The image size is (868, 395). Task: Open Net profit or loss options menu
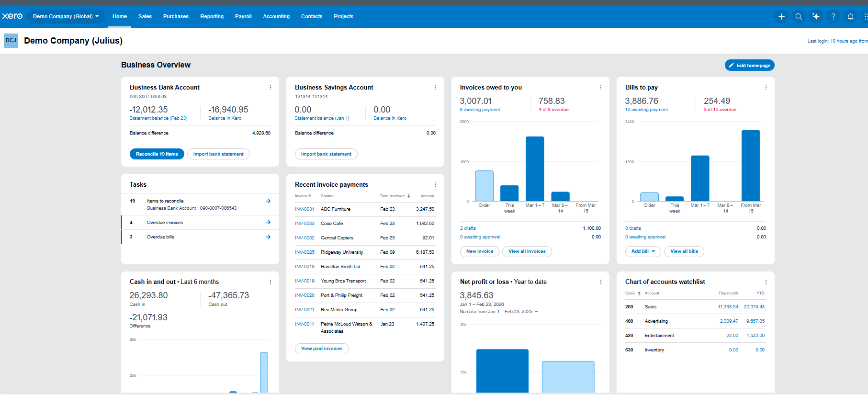click(601, 282)
